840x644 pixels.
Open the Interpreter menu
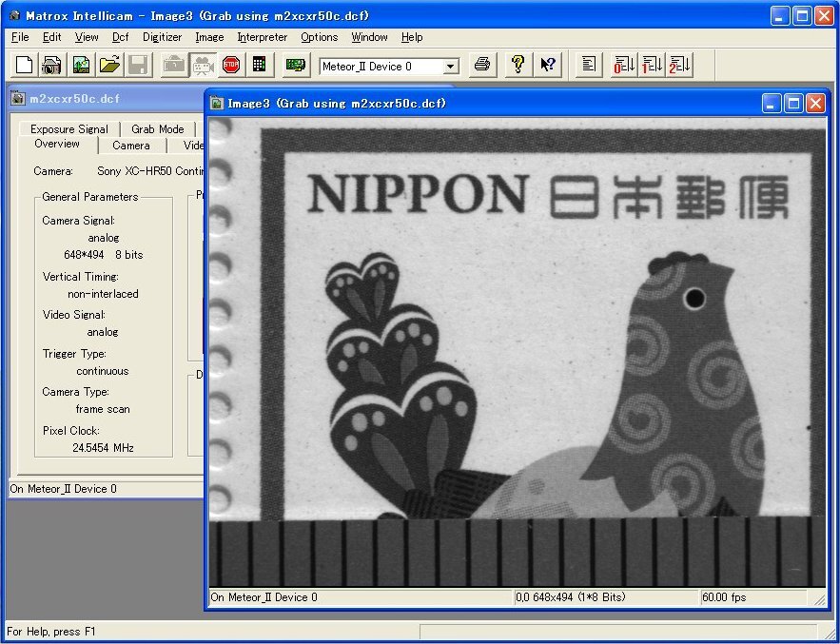[262, 37]
